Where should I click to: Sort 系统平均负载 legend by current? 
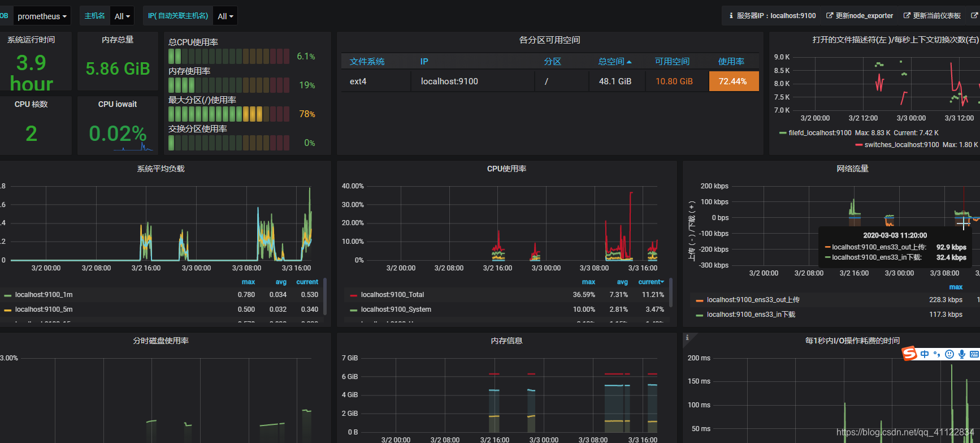pos(307,282)
